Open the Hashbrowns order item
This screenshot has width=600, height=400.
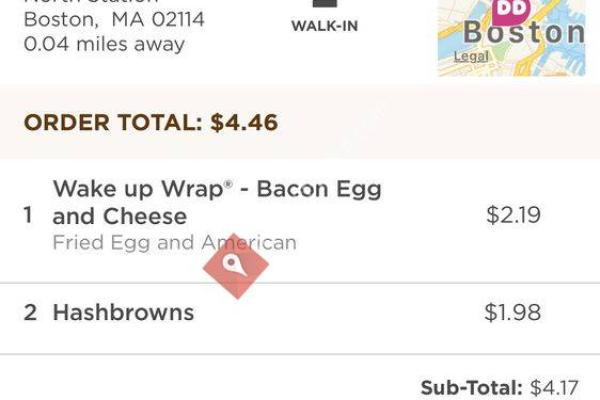123,312
